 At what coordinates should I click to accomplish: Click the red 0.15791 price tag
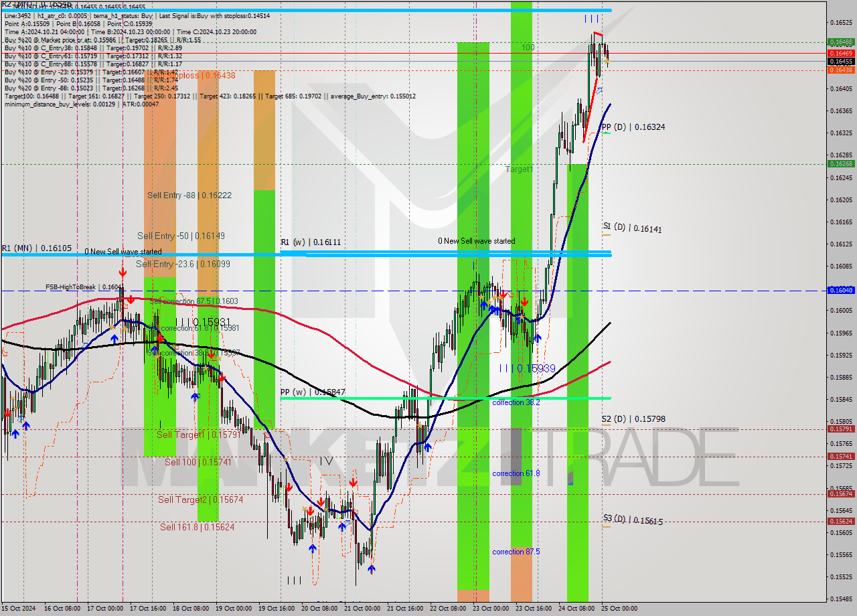841,429
